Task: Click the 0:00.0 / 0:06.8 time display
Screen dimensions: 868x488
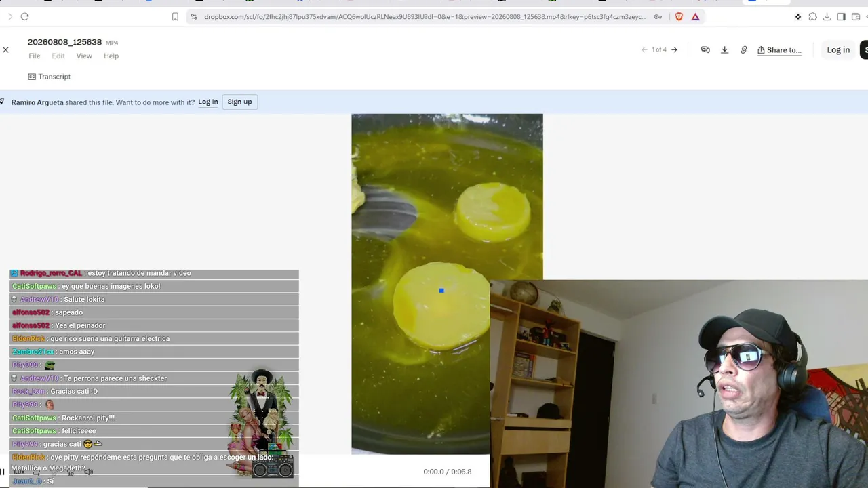Action: tap(448, 472)
